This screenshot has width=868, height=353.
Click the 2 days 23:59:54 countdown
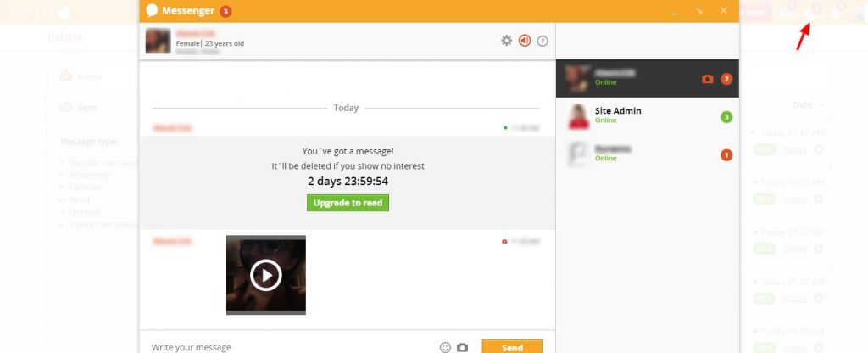pyautogui.click(x=348, y=182)
